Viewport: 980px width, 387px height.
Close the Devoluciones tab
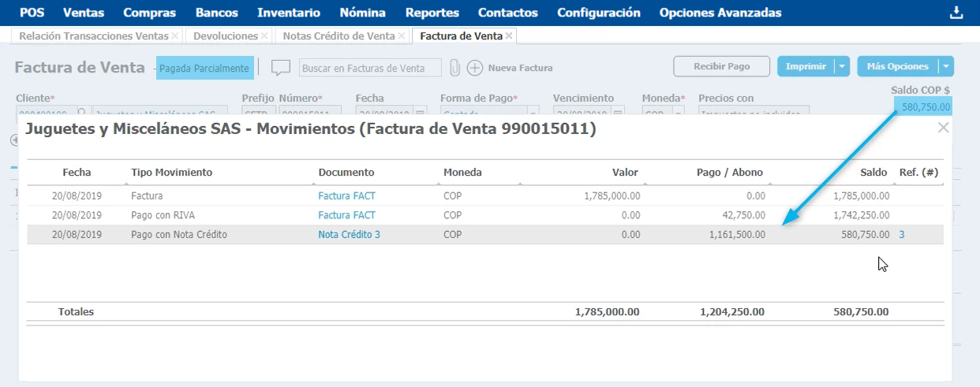click(264, 36)
